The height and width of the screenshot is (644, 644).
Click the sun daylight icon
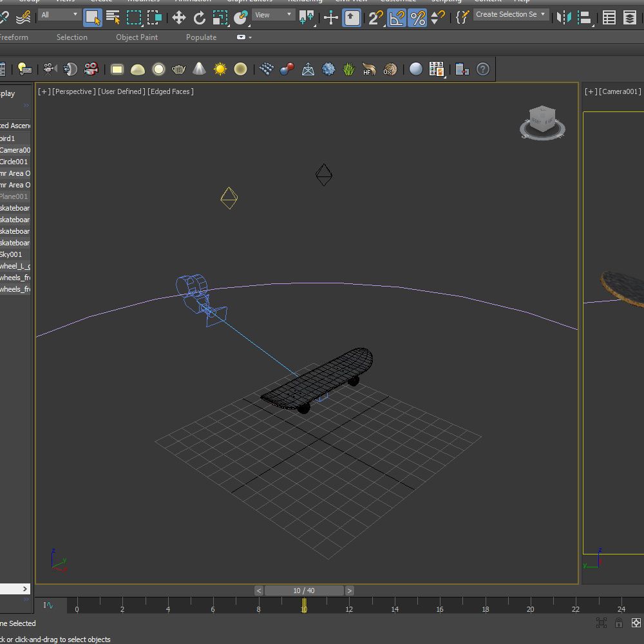click(220, 69)
